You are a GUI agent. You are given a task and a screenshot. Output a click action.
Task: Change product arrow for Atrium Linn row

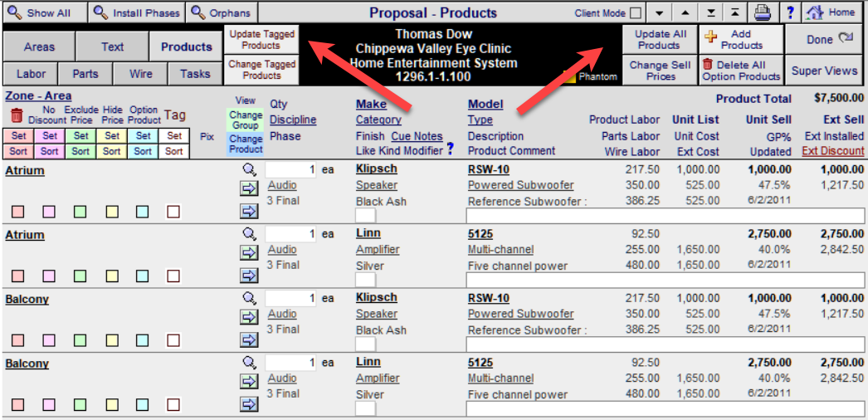pyautogui.click(x=249, y=275)
